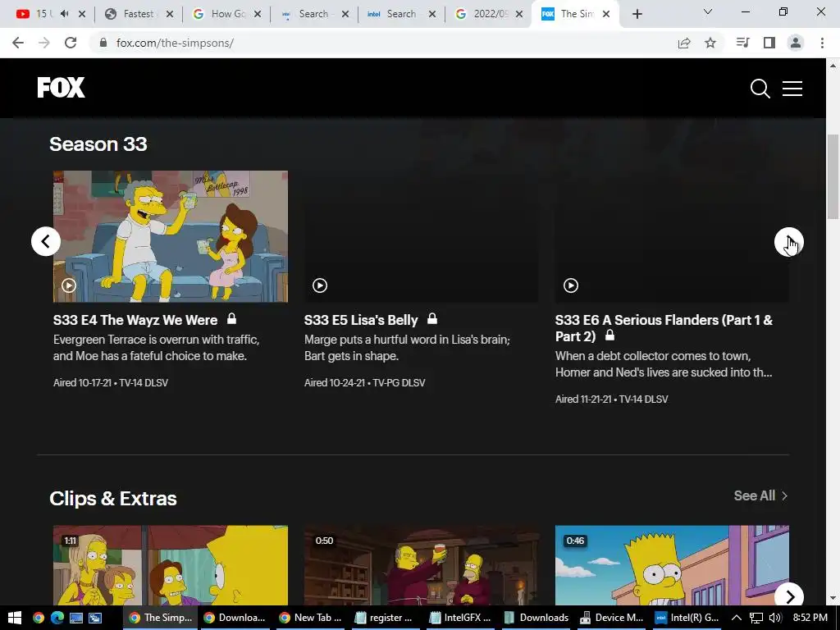This screenshot has height=630, width=840.
Task: Show next Season 33 episodes
Action: click(x=788, y=242)
